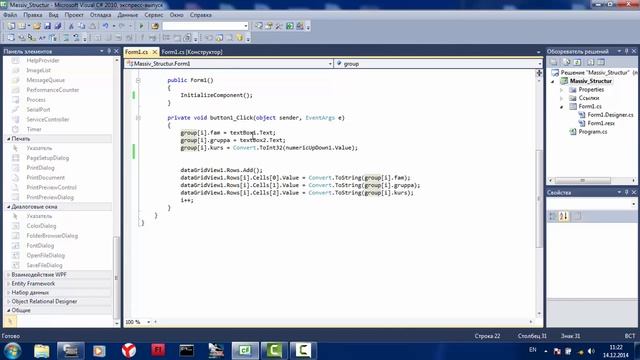Toggle alphabetical sort in Properties panel
Viewport: 640px width, 360px height.
tap(564, 216)
